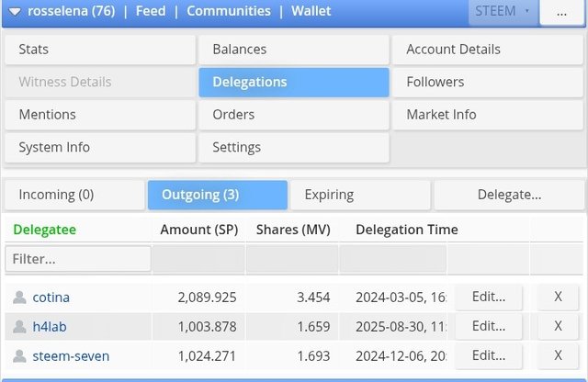Click the user icon beside steem-seven
588x382 pixels.
point(19,355)
